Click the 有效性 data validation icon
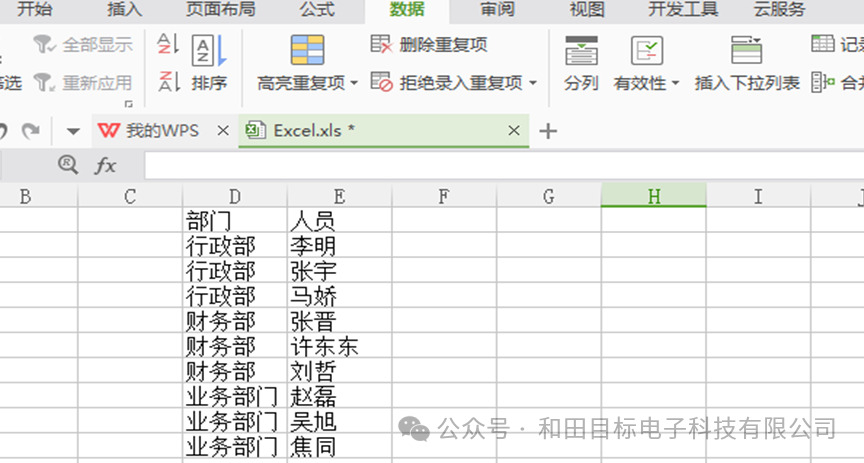This screenshot has height=463, width=864. 646,51
